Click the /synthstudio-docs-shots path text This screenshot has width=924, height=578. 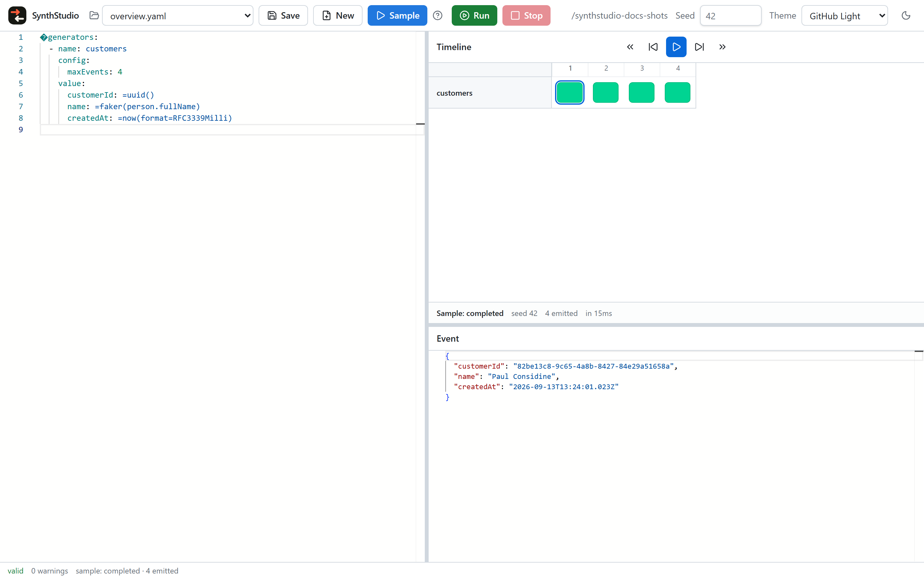pos(619,15)
